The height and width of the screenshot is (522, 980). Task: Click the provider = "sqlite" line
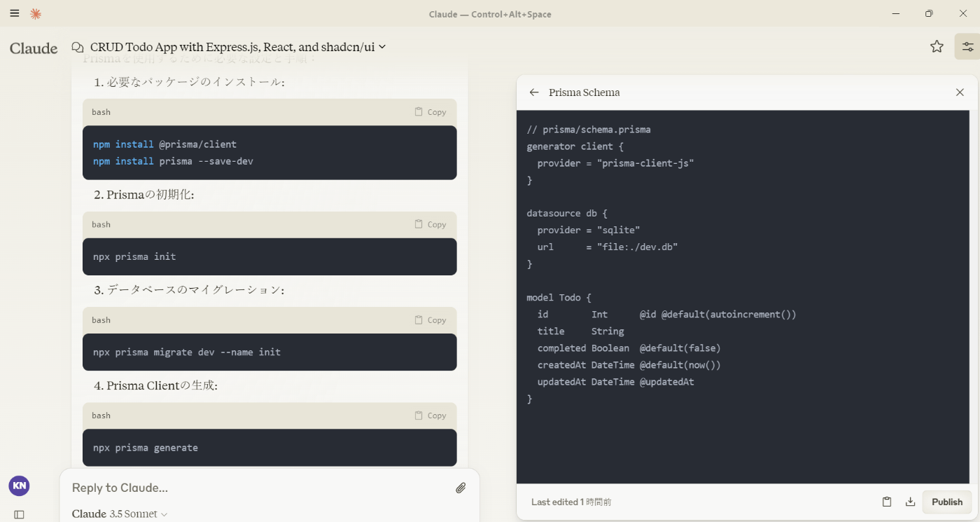point(589,230)
